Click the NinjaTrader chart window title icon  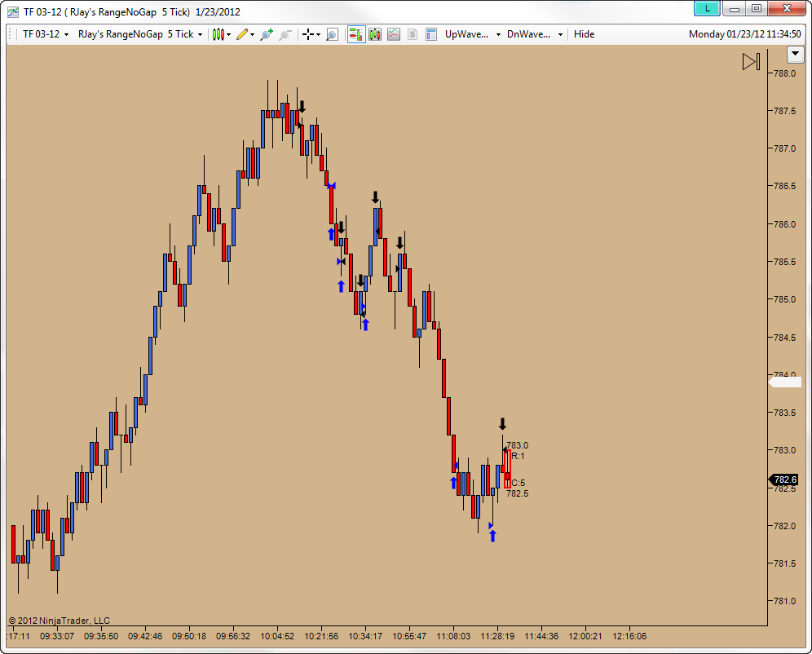[x=13, y=12]
